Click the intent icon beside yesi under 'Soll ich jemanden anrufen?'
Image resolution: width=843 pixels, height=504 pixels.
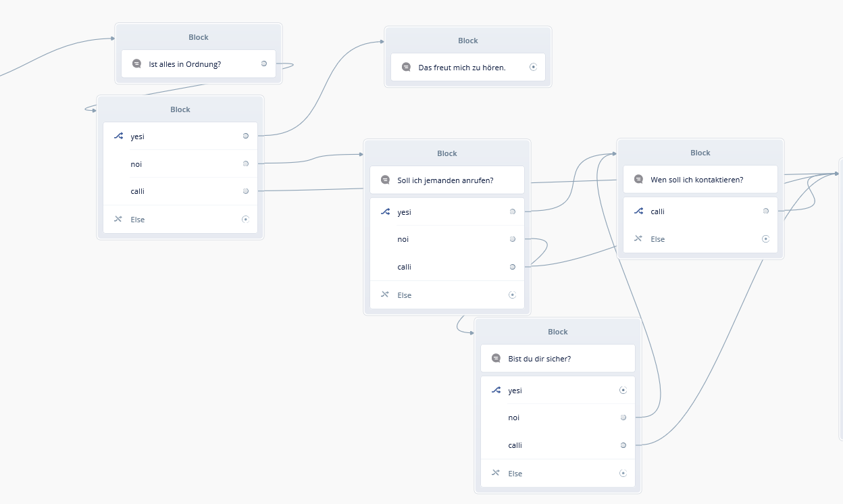coord(385,212)
